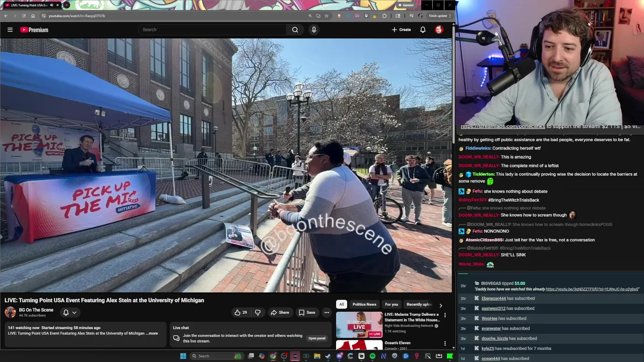This screenshot has height=362, width=644.
Task: Open BG On The Scene channel avatar
Action: [x=10, y=312]
